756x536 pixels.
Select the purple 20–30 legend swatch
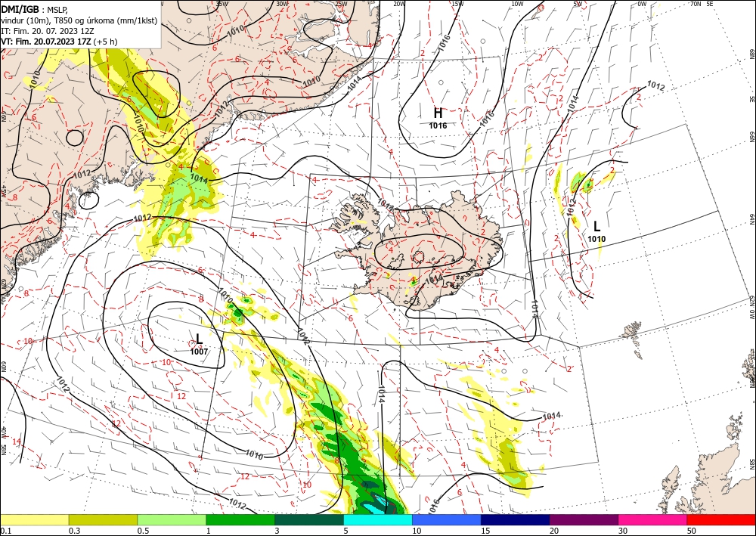click(x=584, y=519)
